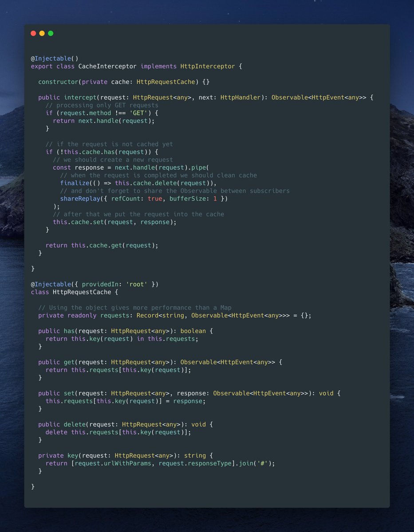Viewport: 414px width, 532px height.
Task: Click the green maximize dot of the code window
Action: coord(51,33)
